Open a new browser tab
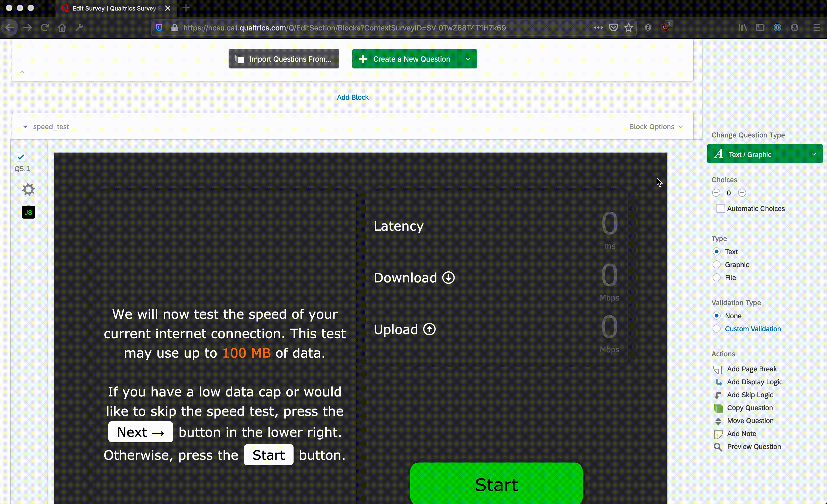This screenshot has width=827, height=504. pos(186,8)
